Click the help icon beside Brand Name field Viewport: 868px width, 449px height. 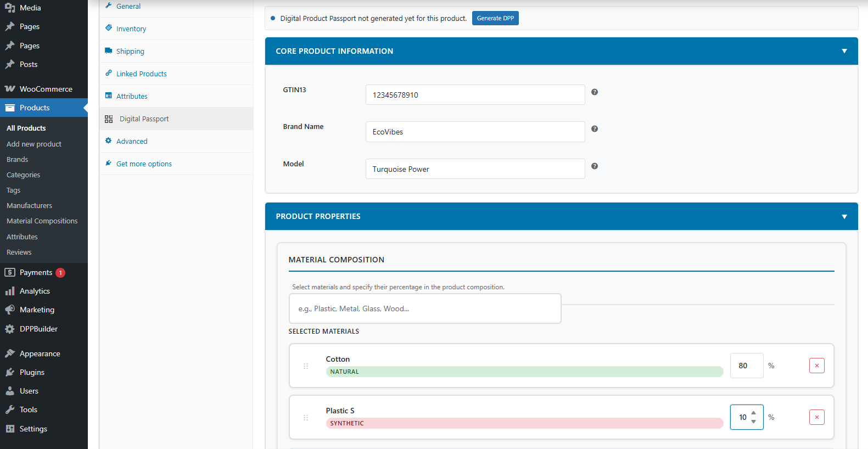pos(594,129)
